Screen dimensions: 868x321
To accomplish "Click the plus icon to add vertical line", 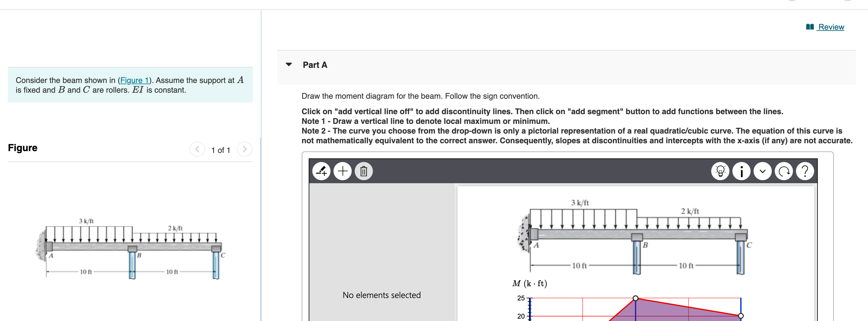I will tap(343, 171).
